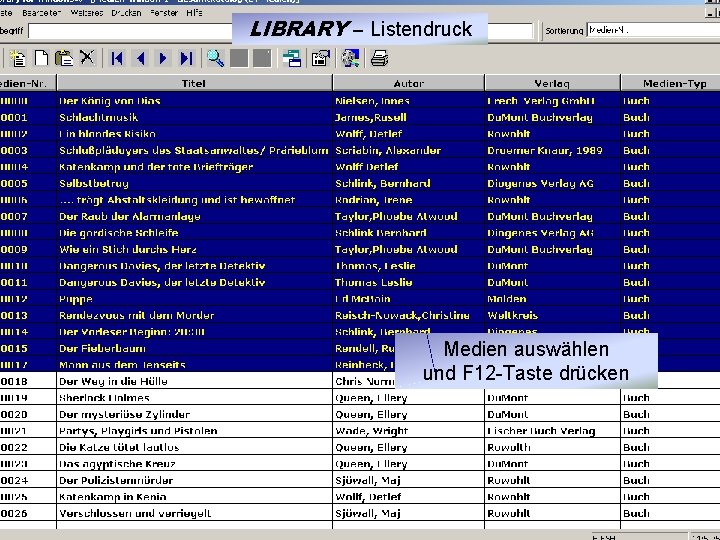The height and width of the screenshot is (540, 720).
Task: Open search with the magnifier icon
Action: (215, 58)
